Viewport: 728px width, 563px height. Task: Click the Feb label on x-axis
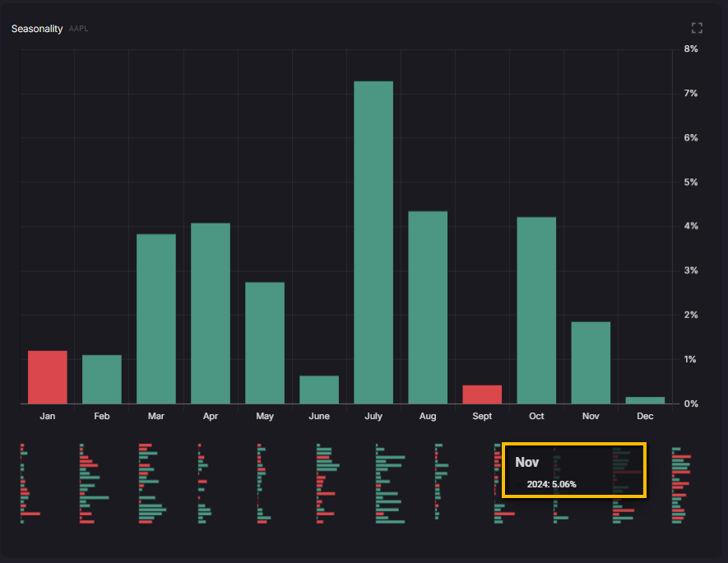pyautogui.click(x=102, y=417)
